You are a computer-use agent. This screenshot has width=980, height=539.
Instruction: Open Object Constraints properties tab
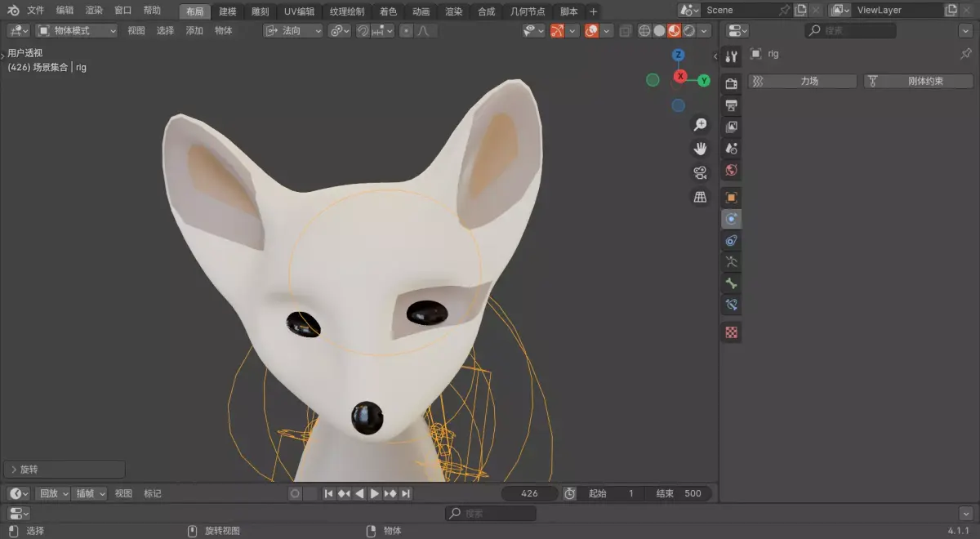point(731,240)
